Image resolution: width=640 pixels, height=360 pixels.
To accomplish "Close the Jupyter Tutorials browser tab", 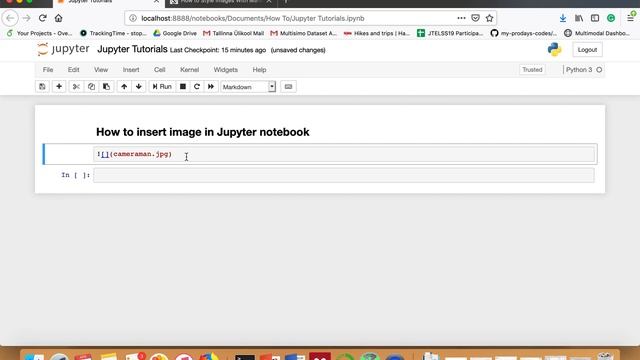I will (x=156, y=2).
